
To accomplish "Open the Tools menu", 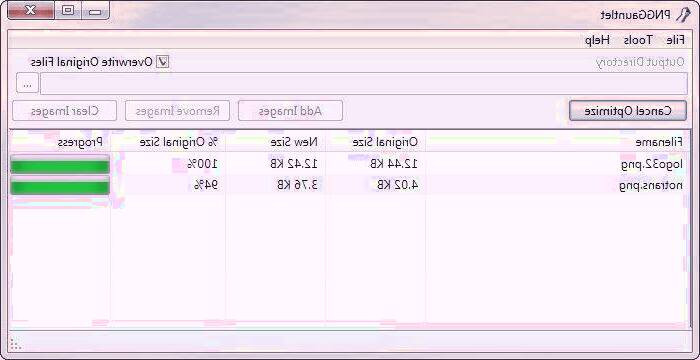I will [x=638, y=40].
